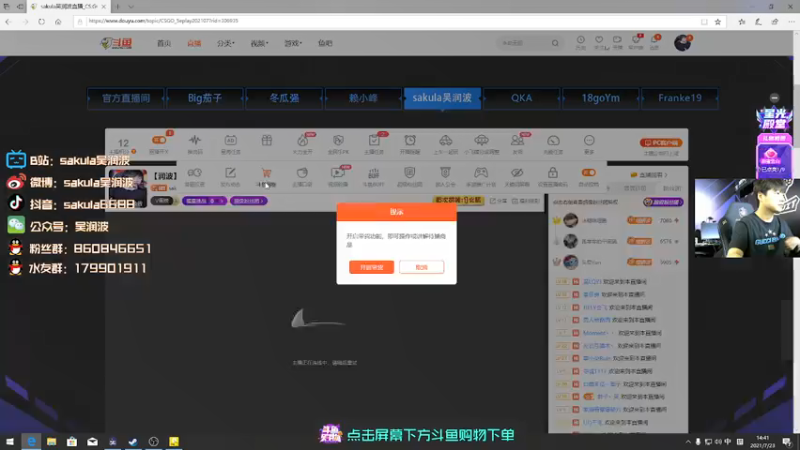Expand the 视频 navigation dropdown

point(259,43)
